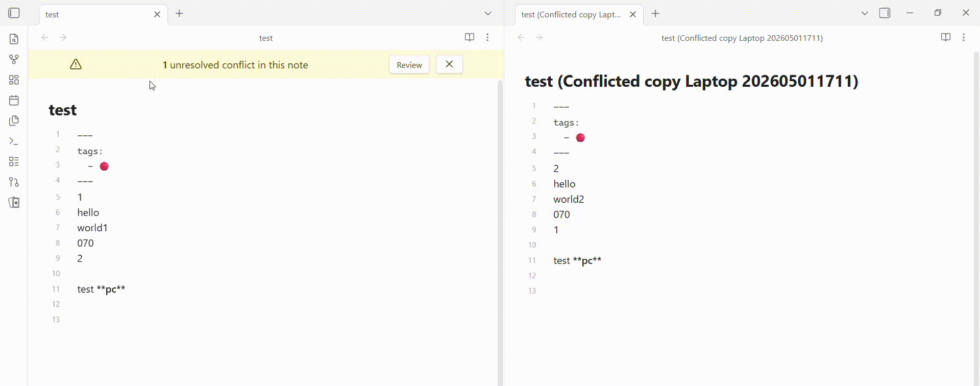The image size is (980, 386).
Task: Add new tab beside Conflicted copy tab
Action: point(655,14)
